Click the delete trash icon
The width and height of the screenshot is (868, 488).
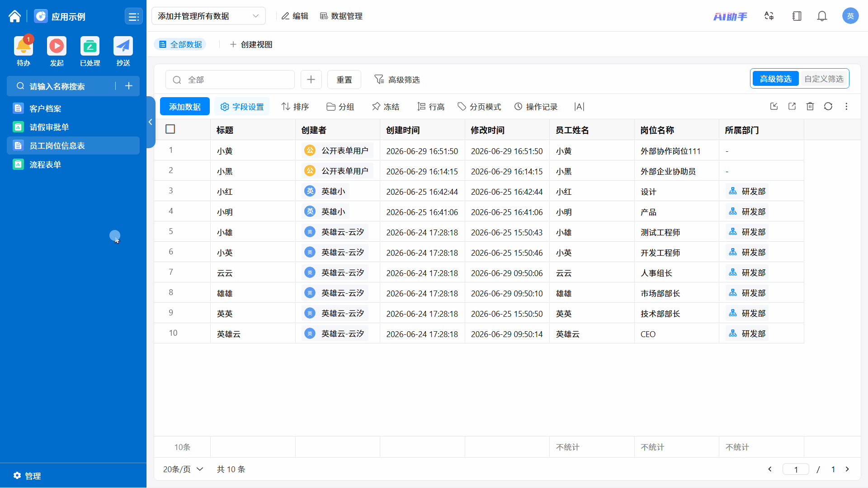coord(810,106)
